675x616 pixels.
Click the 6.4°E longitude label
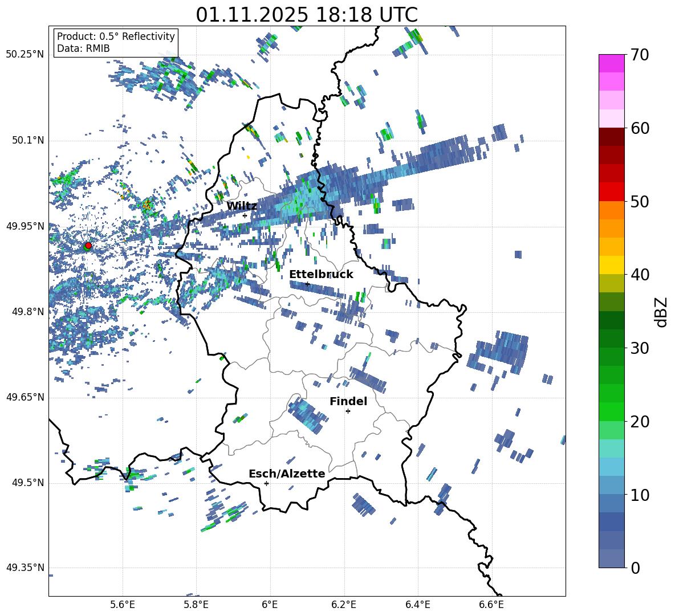click(417, 605)
